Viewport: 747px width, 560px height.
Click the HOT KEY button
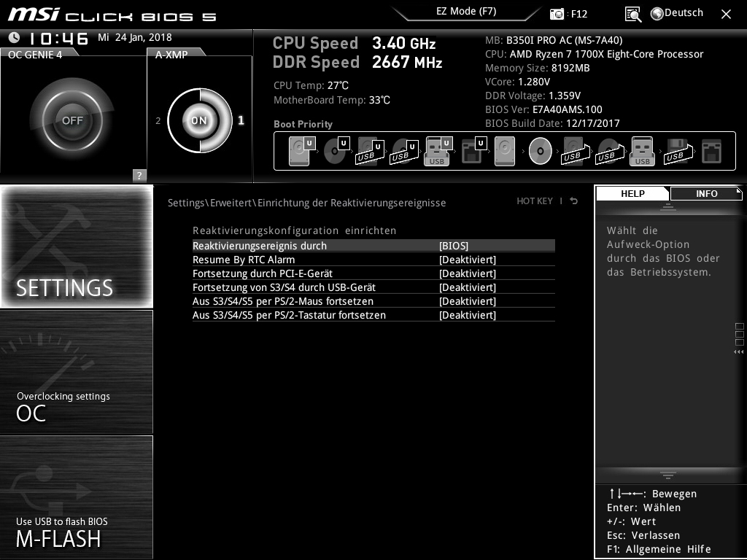[535, 201]
